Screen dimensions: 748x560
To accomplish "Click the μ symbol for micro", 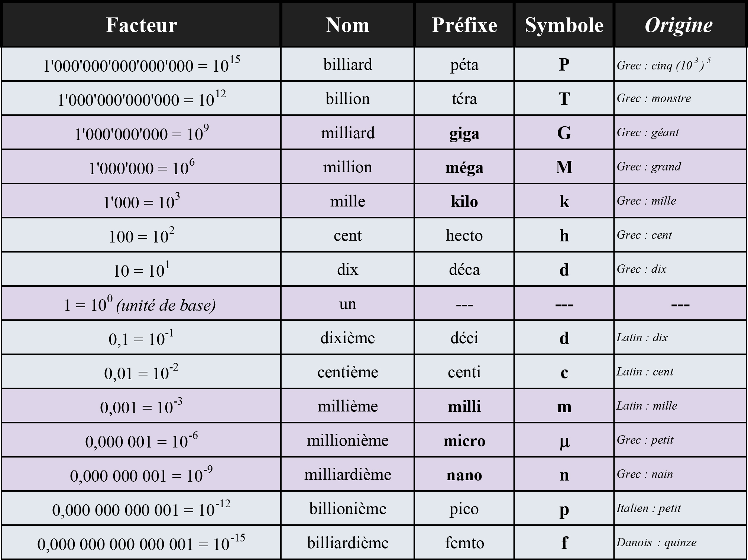I will [x=564, y=441].
